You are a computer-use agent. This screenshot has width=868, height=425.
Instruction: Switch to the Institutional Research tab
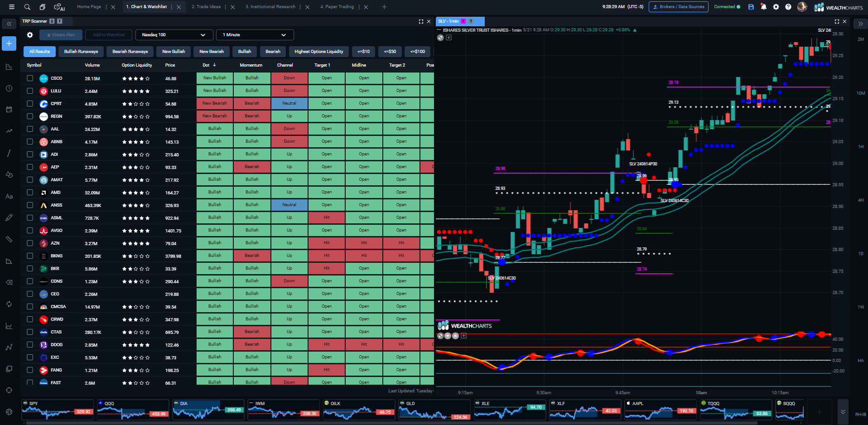click(x=270, y=7)
